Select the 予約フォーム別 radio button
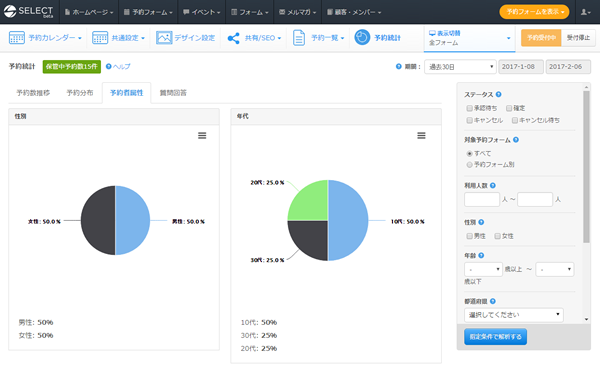This screenshot has height=370, width=600. 469,165
